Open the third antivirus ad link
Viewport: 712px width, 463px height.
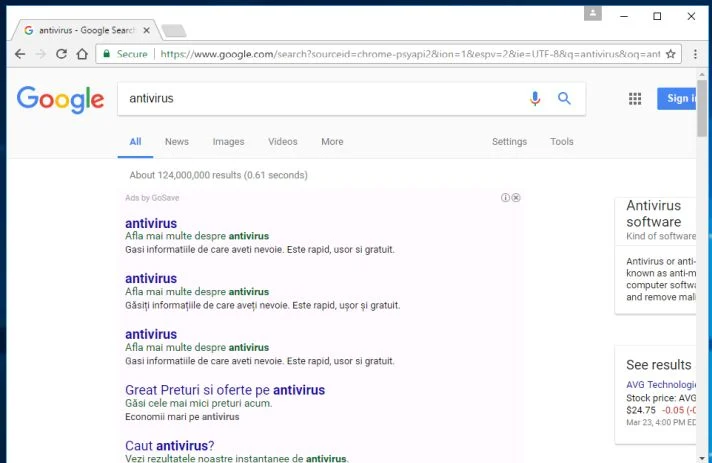click(x=151, y=334)
